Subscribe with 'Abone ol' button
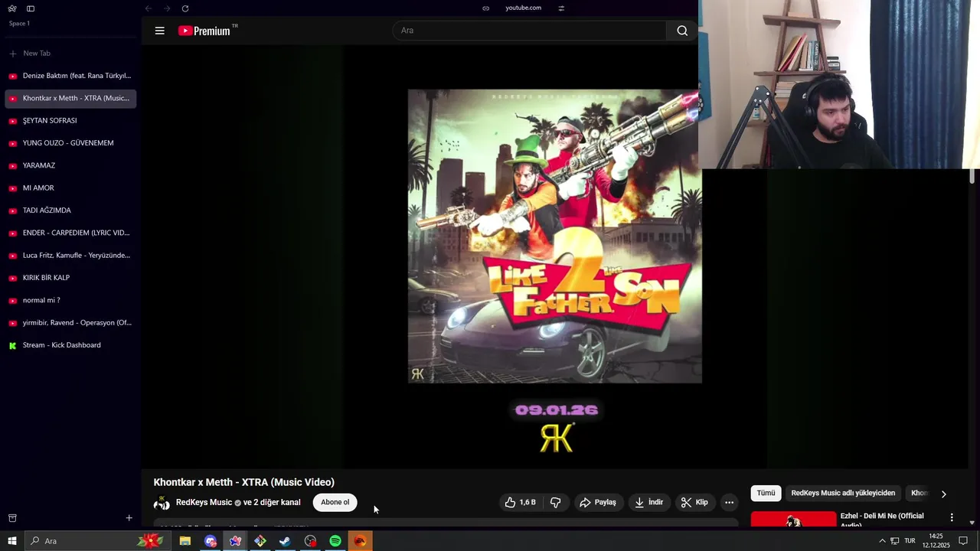 (335, 503)
